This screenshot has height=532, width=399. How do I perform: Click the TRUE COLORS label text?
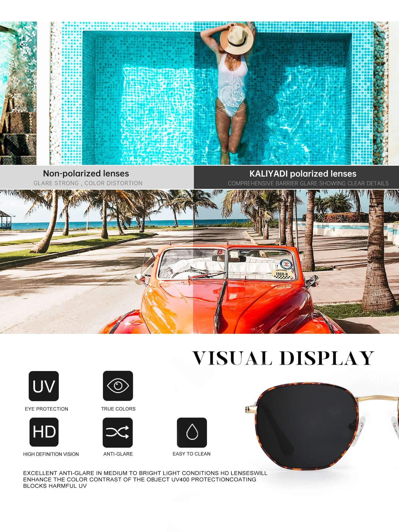(118, 409)
